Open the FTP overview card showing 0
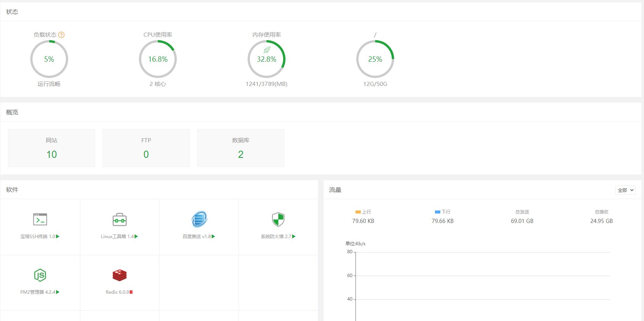644x321 pixels. (x=146, y=148)
